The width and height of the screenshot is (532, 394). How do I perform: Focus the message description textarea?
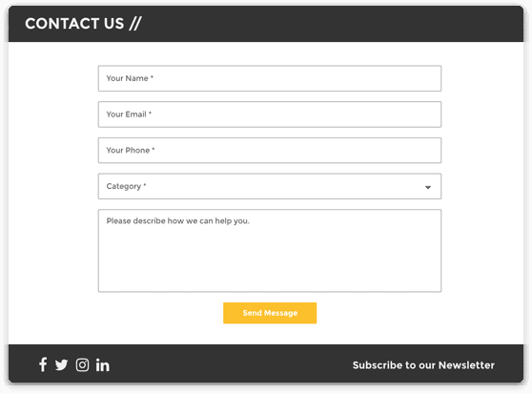click(270, 251)
